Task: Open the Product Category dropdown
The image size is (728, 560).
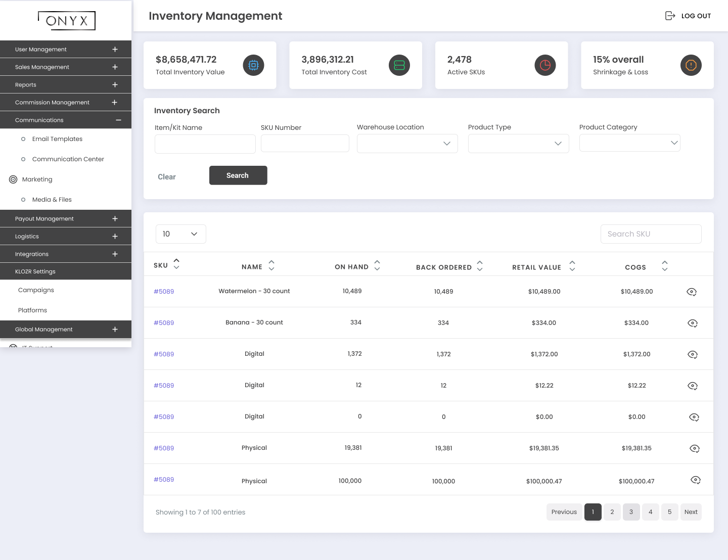Action: (x=629, y=143)
